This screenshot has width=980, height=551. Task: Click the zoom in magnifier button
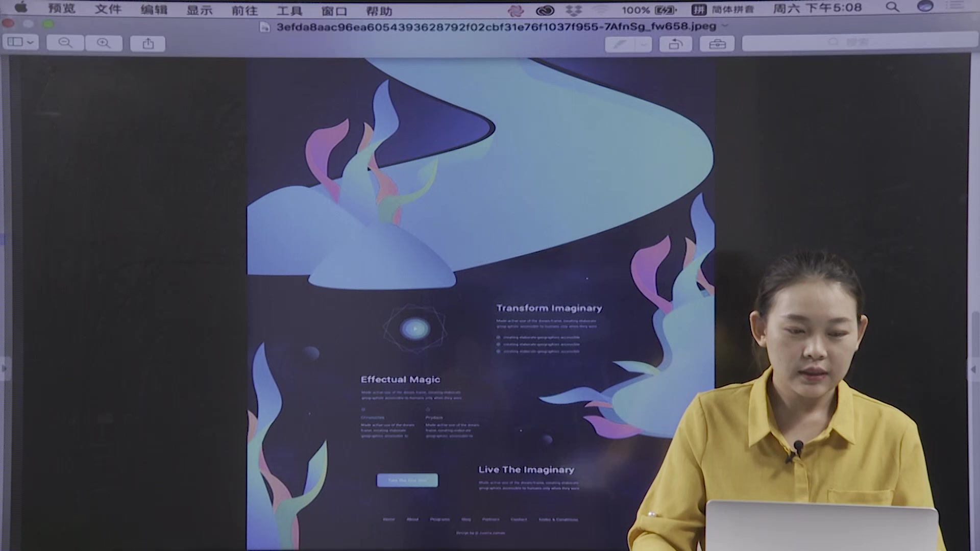104,43
